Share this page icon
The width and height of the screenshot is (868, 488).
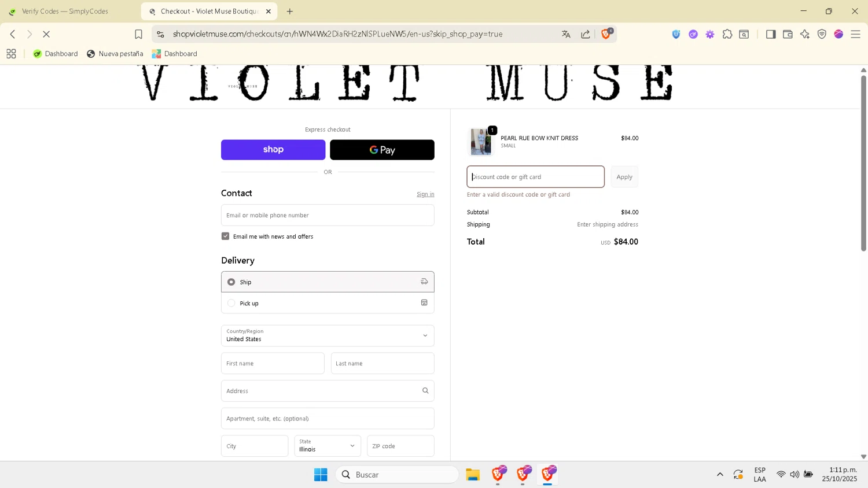click(586, 34)
